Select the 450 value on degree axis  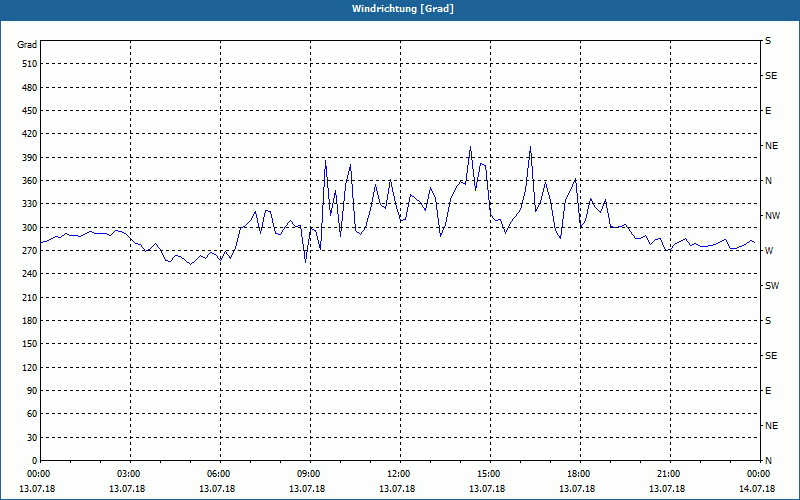click(x=29, y=111)
